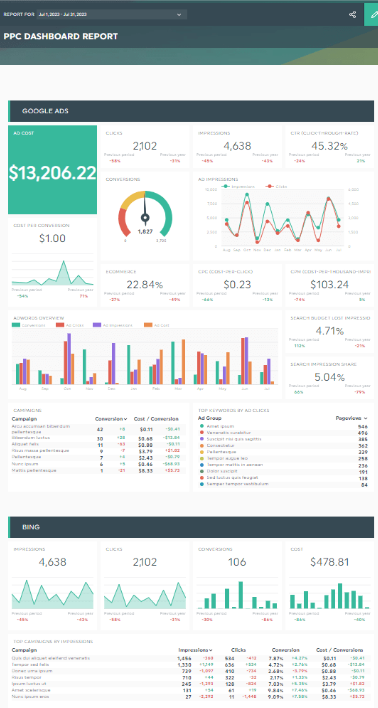The image size is (378, 708).
Task: Sort the Campaigns table by Conversion column
Action: click(x=111, y=419)
